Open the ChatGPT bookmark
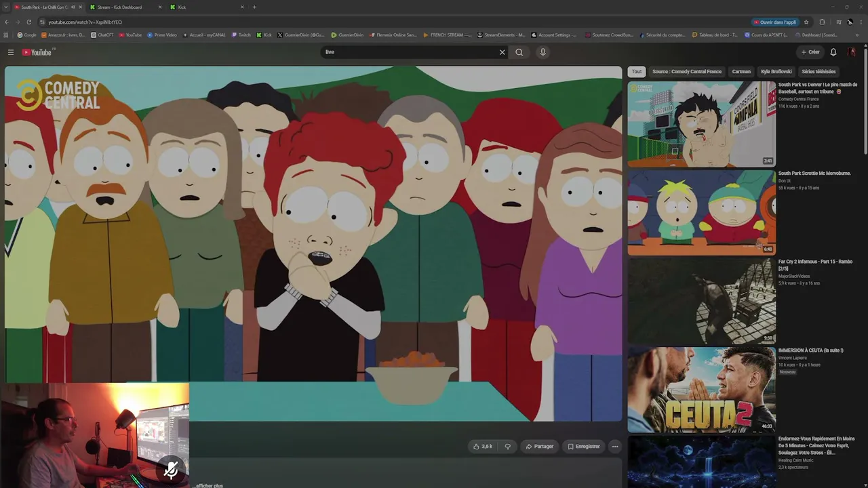 (x=102, y=35)
